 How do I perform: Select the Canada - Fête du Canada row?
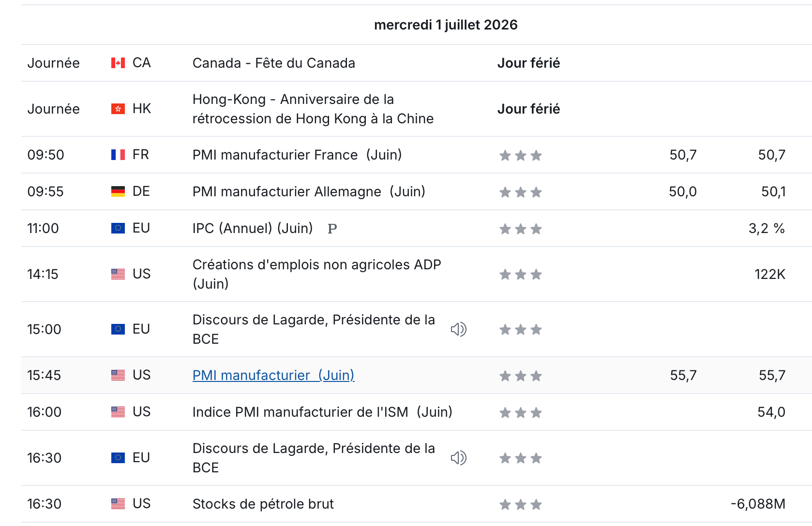pos(417,63)
